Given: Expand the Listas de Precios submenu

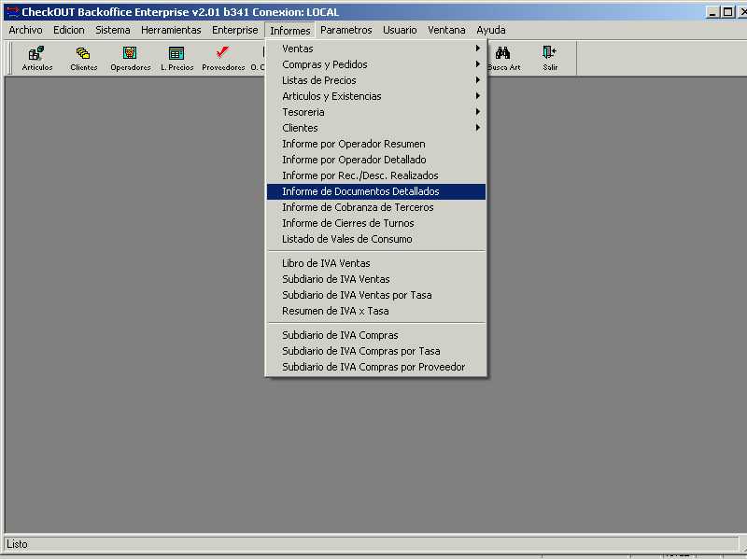Looking at the screenshot, I should (x=376, y=80).
